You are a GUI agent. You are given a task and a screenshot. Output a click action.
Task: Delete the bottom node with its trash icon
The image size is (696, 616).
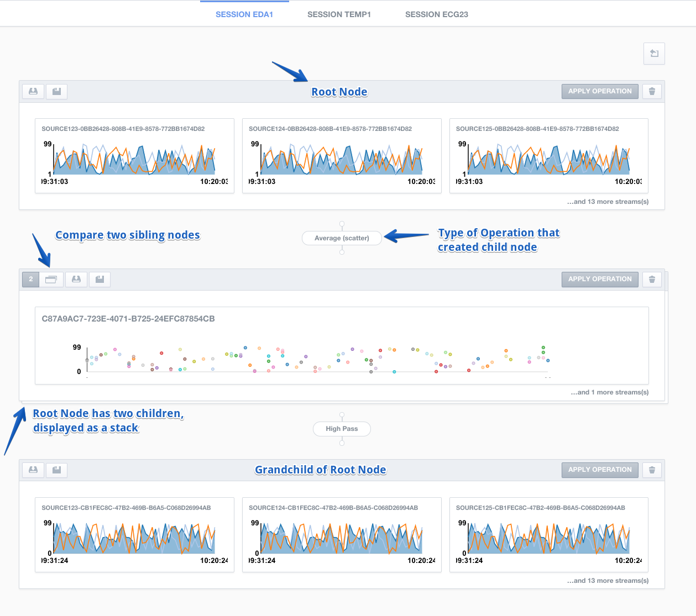coord(652,470)
